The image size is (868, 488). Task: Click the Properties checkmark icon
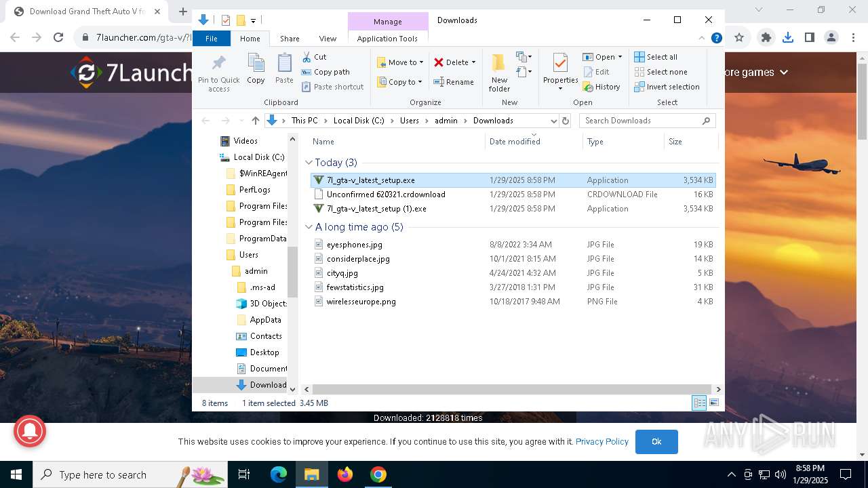tap(560, 64)
